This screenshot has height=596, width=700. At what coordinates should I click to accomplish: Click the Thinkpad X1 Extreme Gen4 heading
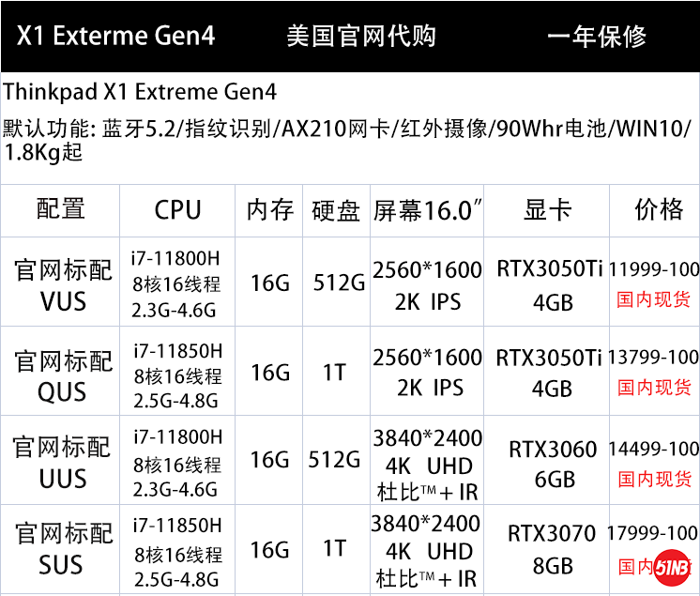point(140,92)
